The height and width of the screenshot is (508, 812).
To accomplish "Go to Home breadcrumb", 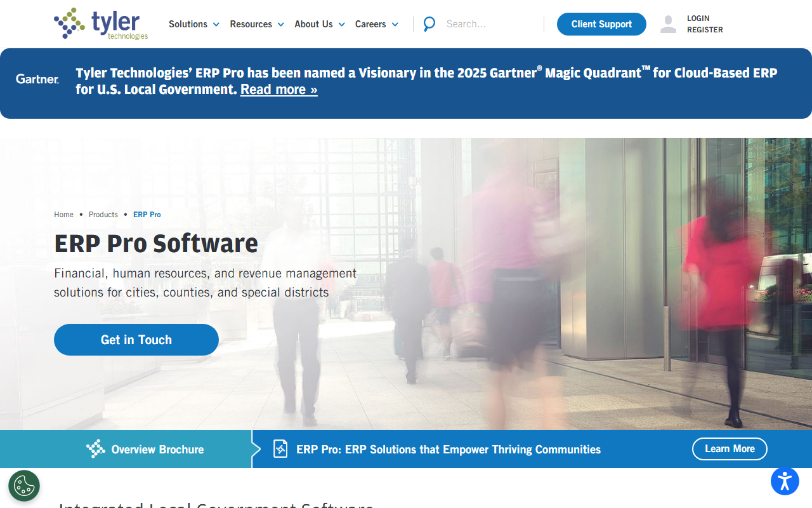I will 63,215.
